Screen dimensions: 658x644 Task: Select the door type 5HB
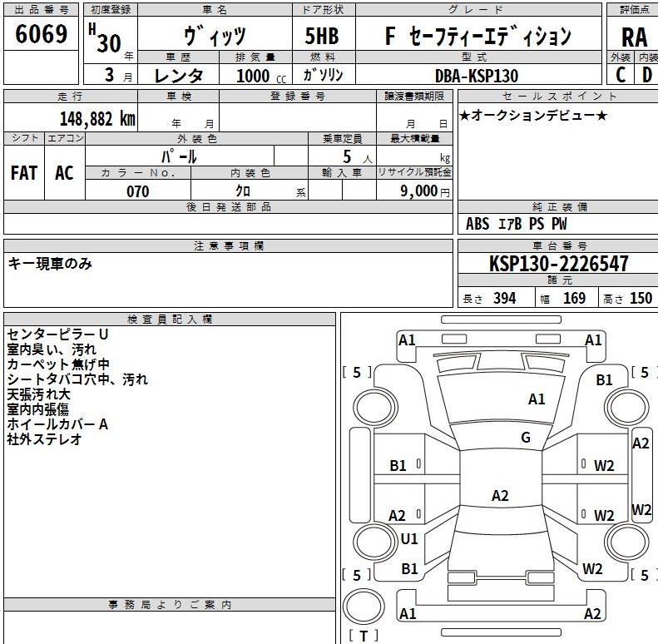pos(322,36)
